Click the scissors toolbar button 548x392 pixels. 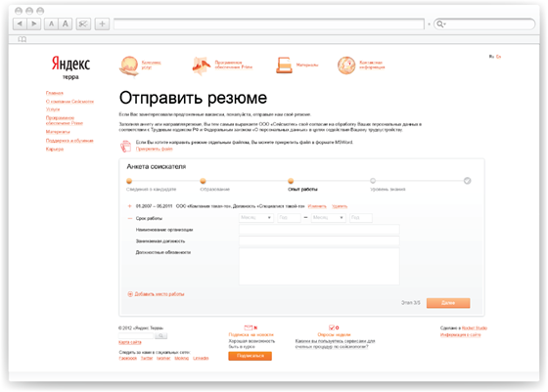coord(83,23)
